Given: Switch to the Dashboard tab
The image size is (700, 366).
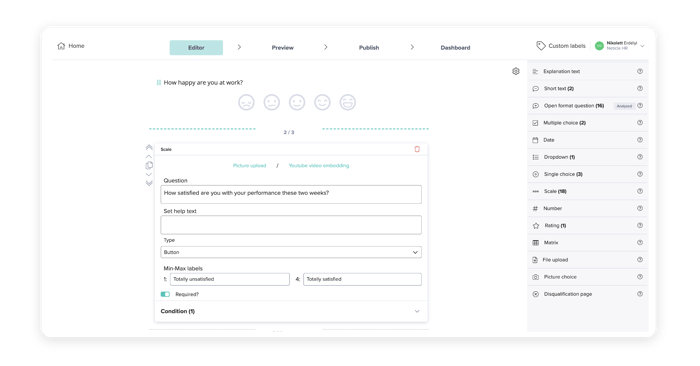Looking at the screenshot, I should 455,48.
